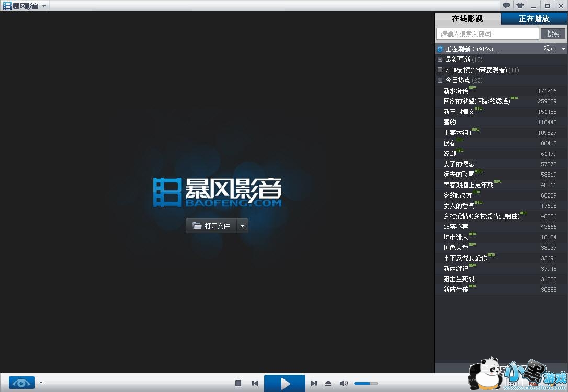The height and width of the screenshot is (392, 568).
Task: Open the skin shirt icon
Action: tap(520, 5)
